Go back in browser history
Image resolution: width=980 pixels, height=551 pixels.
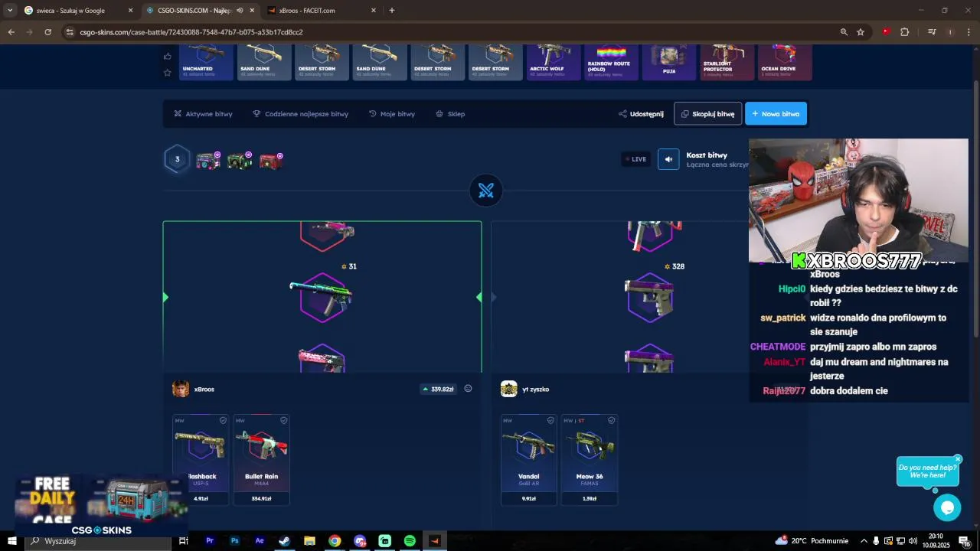[x=11, y=32]
